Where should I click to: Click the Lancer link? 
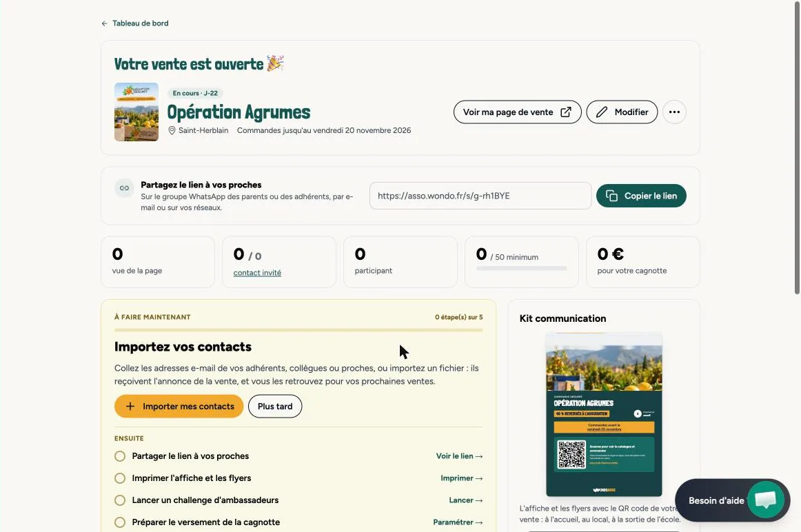coord(466,500)
